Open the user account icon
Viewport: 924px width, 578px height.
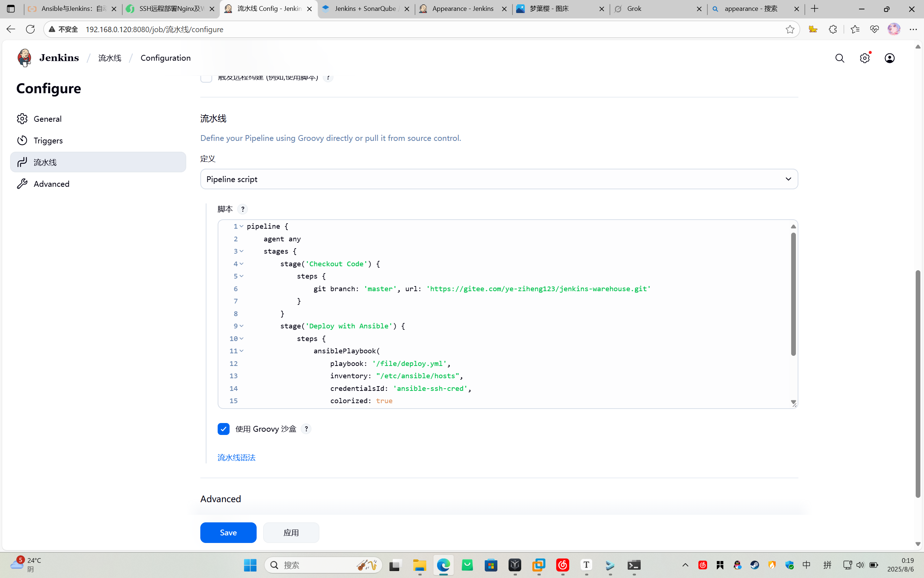click(889, 58)
